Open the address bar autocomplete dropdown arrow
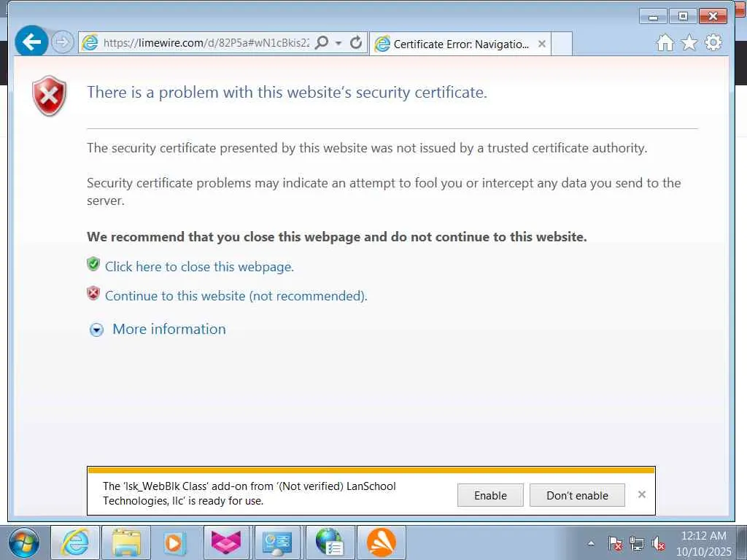 pyautogui.click(x=338, y=43)
